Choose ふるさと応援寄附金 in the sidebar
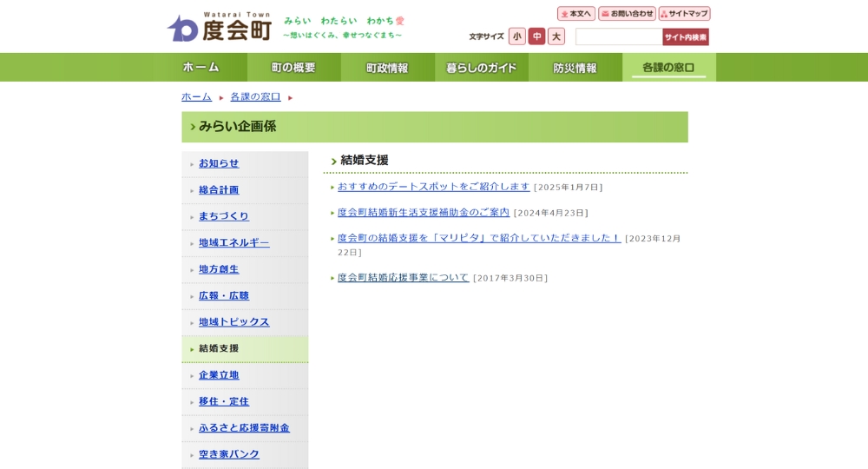This screenshot has height=469, width=868. coord(244,428)
